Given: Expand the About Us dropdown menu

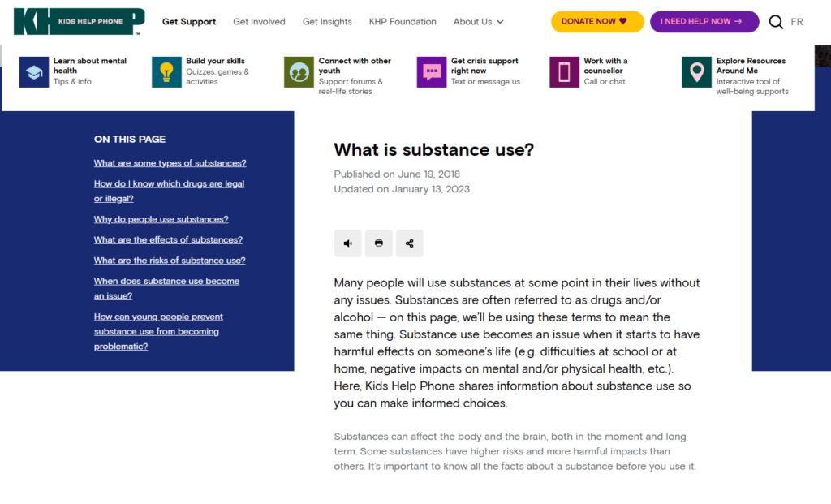Looking at the screenshot, I should point(478,22).
